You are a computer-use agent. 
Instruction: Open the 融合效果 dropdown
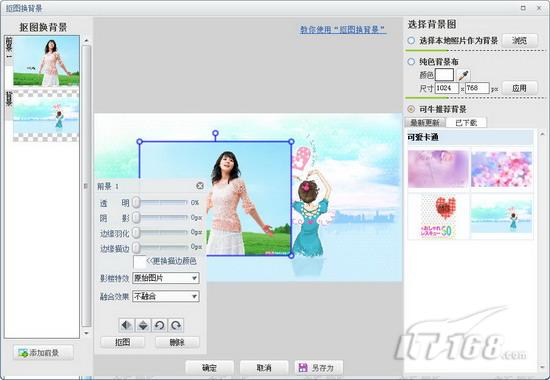pos(166,296)
